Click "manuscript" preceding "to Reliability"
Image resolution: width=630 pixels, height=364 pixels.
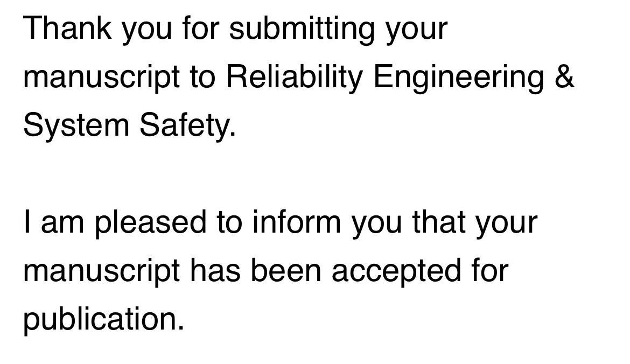click(x=101, y=77)
